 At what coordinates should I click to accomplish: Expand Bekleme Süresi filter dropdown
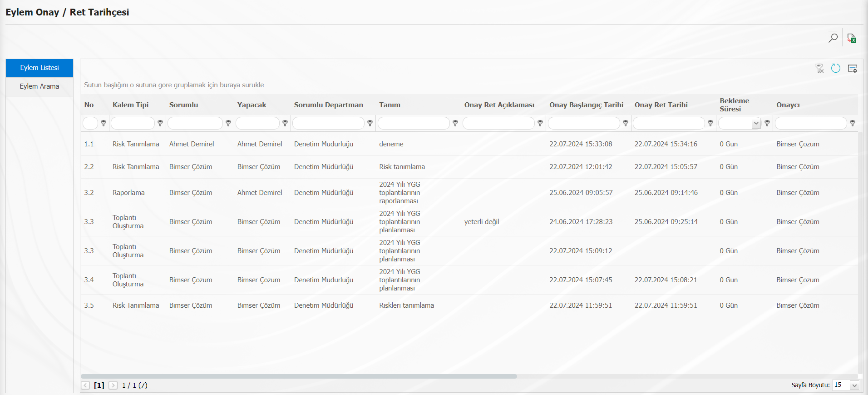pos(756,123)
